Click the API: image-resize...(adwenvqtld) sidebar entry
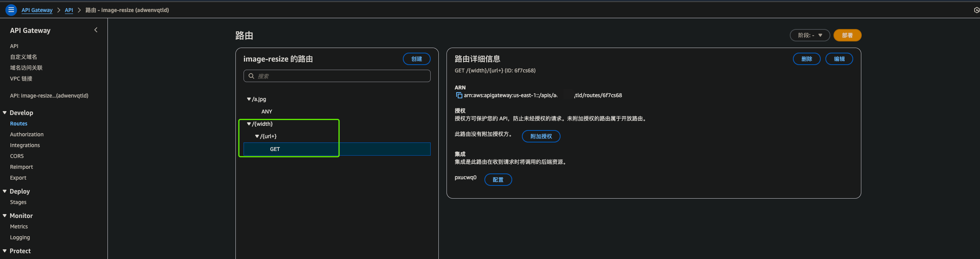Screen dimensions: 980x259 tap(49, 96)
